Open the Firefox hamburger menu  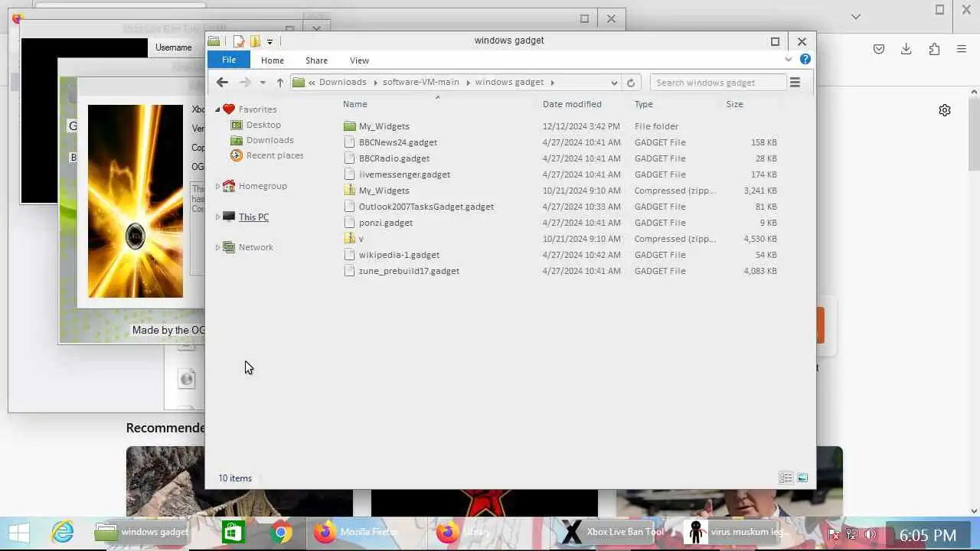962,49
